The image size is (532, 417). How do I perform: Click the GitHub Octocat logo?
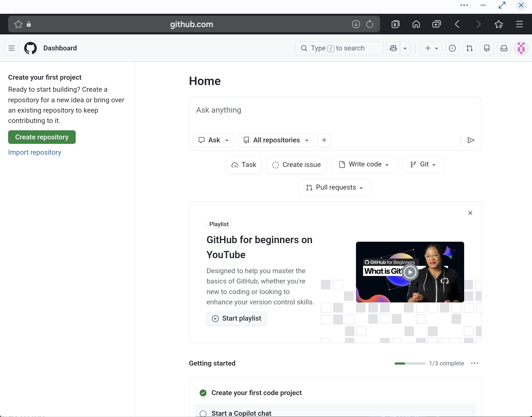pyautogui.click(x=30, y=48)
